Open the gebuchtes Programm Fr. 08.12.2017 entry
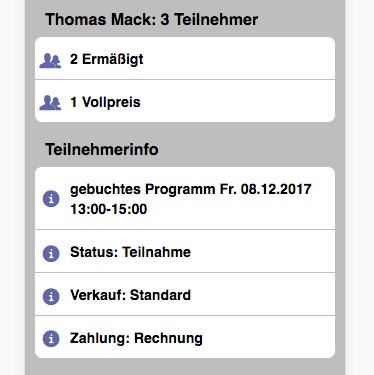Screen dimensions: 374x375 [x=185, y=198]
